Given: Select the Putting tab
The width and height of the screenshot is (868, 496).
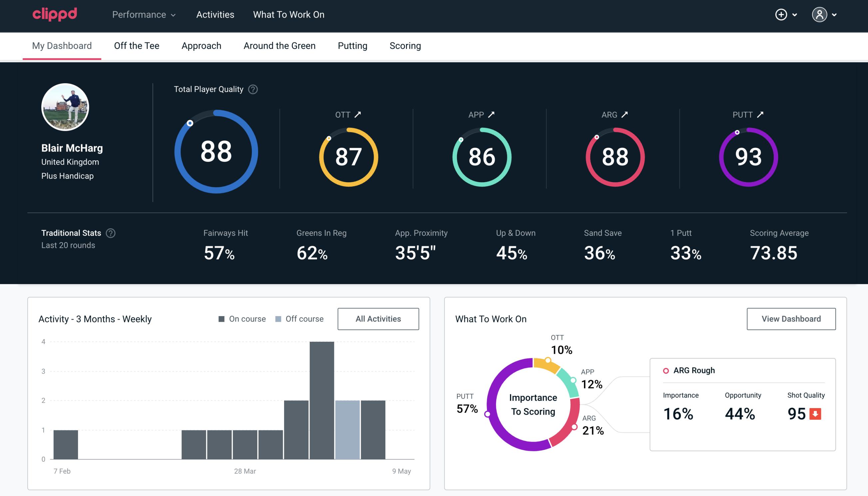Looking at the screenshot, I should click(x=352, y=45).
